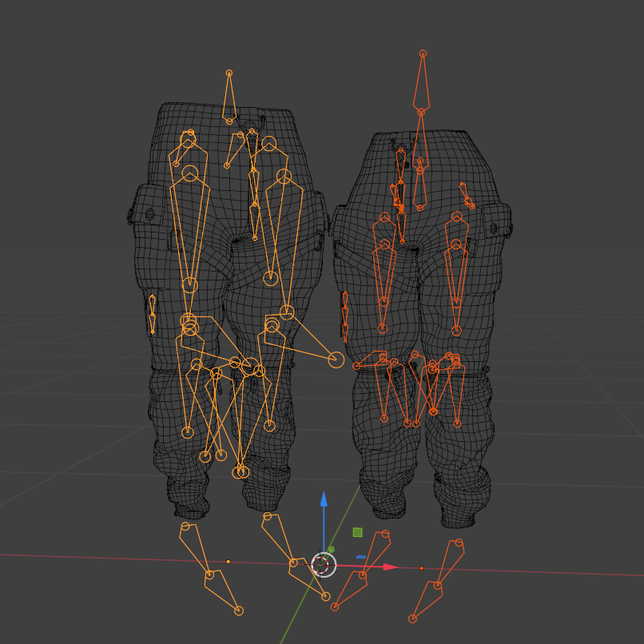644x644 pixels.
Task: Select the dark orange armature's origin dot on the red axis
Action: point(421,568)
